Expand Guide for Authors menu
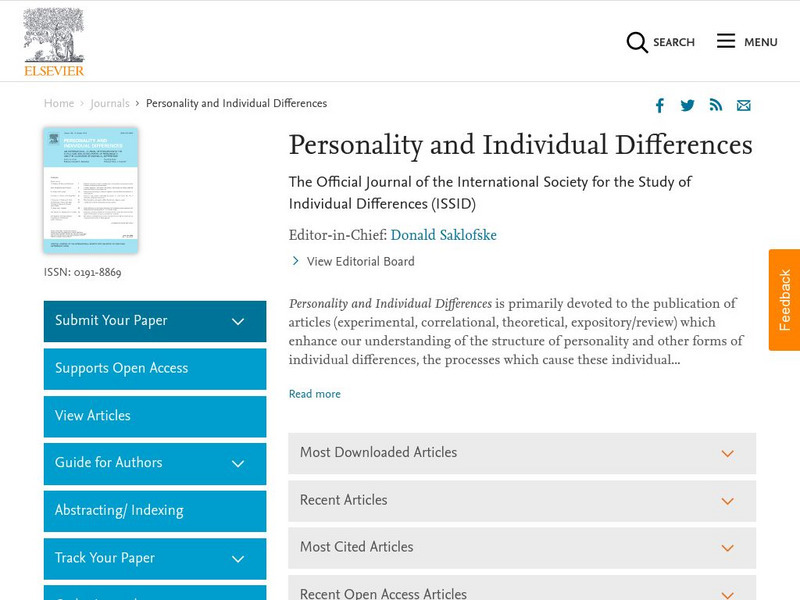This screenshot has width=800, height=600. tap(155, 464)
